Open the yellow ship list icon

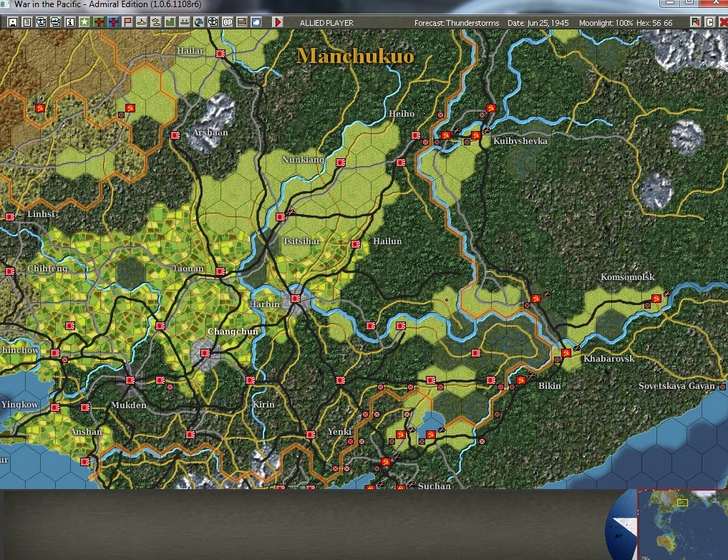(142, 21)
